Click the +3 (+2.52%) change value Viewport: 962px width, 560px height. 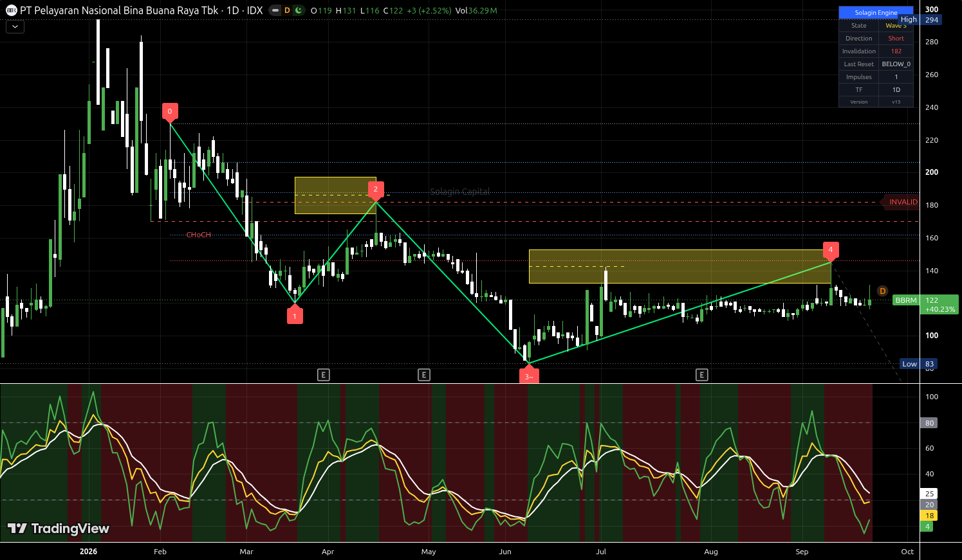coord(429,10)
